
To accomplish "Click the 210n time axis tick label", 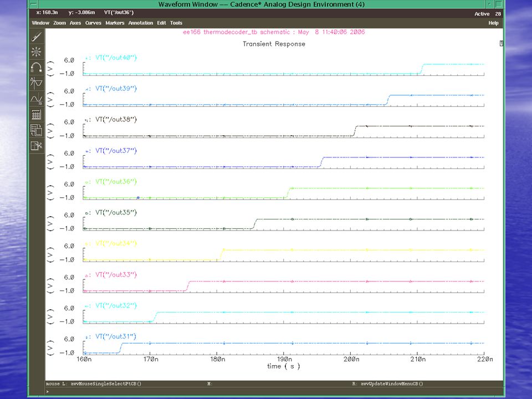I will [x=418, y=359].
